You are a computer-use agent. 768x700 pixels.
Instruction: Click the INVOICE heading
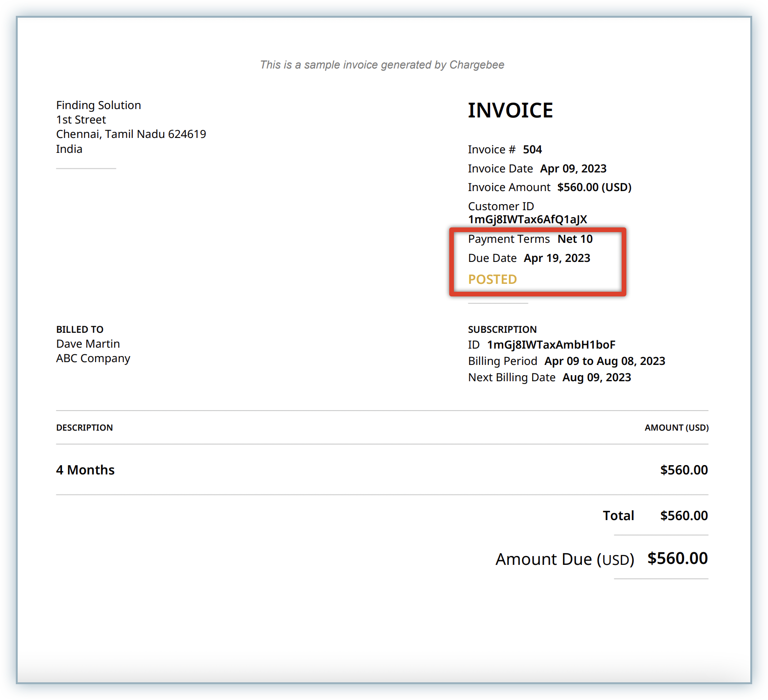pos(510,110)
